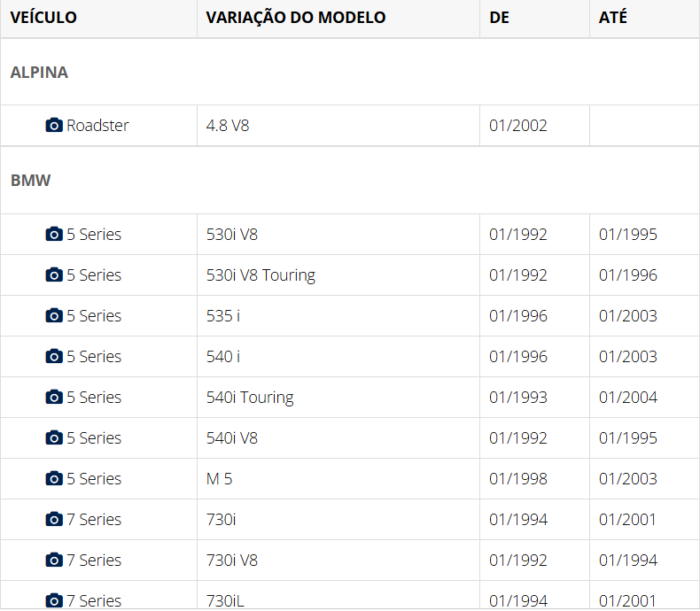Select the ATÉ column header
Screen dimensions: 700x611
coord(612,18)
